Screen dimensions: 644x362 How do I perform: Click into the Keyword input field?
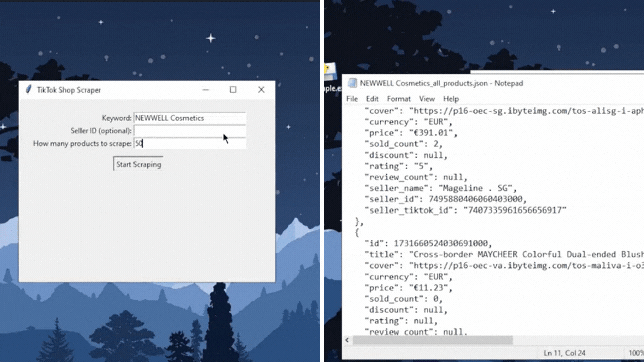click(x=190, y=118)
